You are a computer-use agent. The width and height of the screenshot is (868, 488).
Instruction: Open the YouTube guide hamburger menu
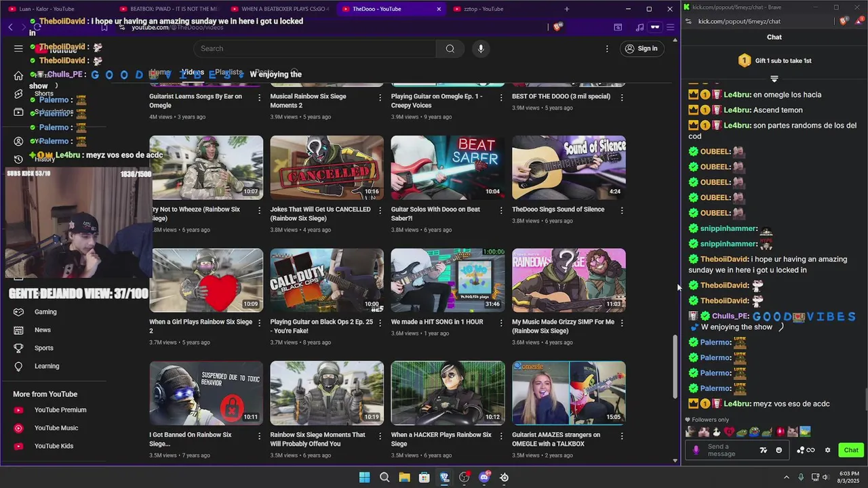coord(18,49)
